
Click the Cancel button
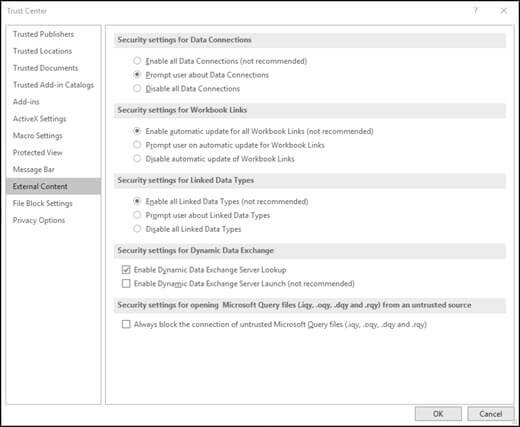tap(491, 414)
